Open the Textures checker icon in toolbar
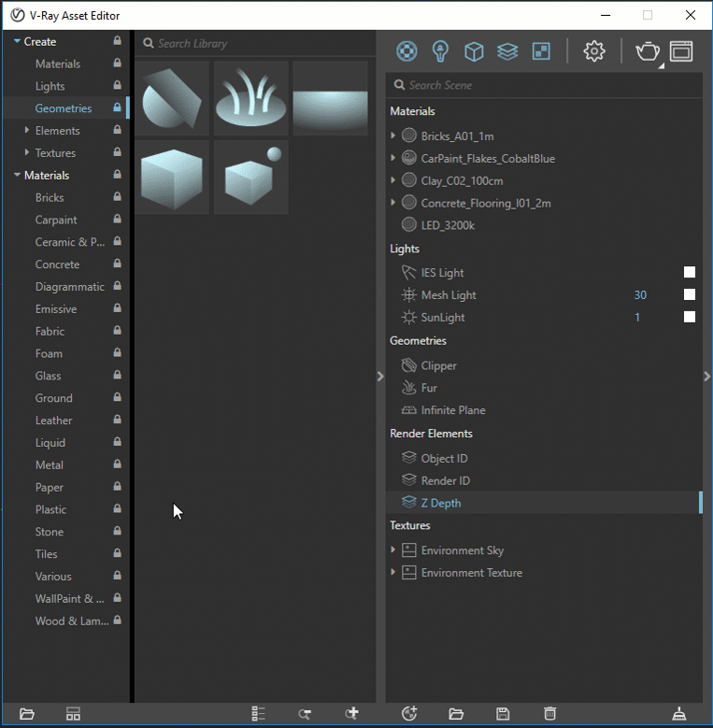This screenshot has height=728, width=713. click(x=541, y=51)
